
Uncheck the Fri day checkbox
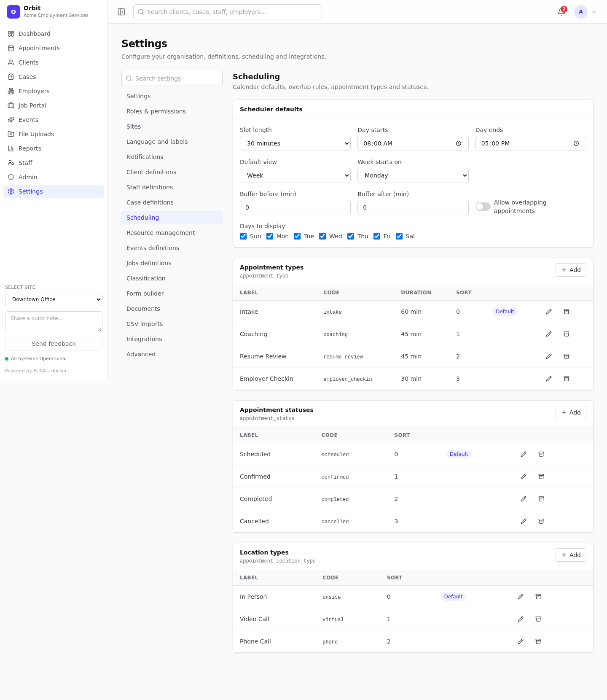(x=377, y=236)
